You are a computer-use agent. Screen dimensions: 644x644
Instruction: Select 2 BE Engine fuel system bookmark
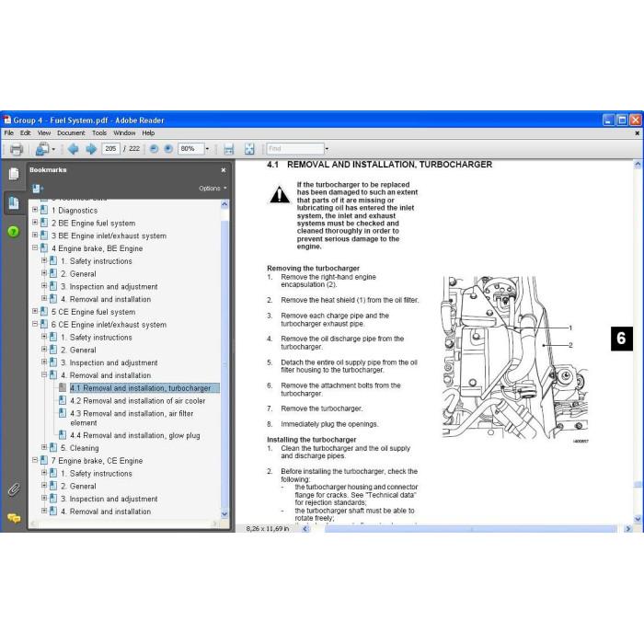click(x=93, y=223)
